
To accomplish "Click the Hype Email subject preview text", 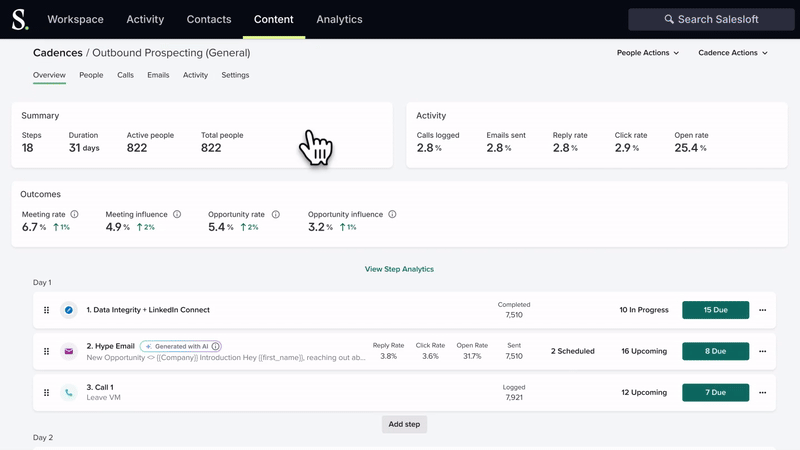I will [226, 357].
